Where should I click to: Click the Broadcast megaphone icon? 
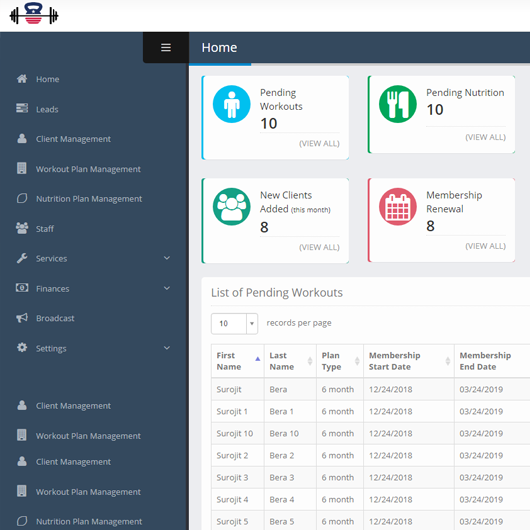(x=22, y=318)
